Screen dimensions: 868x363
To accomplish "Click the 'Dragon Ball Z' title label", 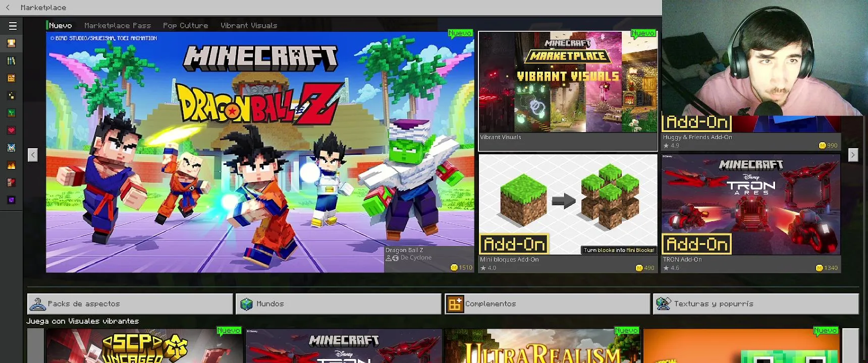I will pyautogui.click(x=404, y=250).
